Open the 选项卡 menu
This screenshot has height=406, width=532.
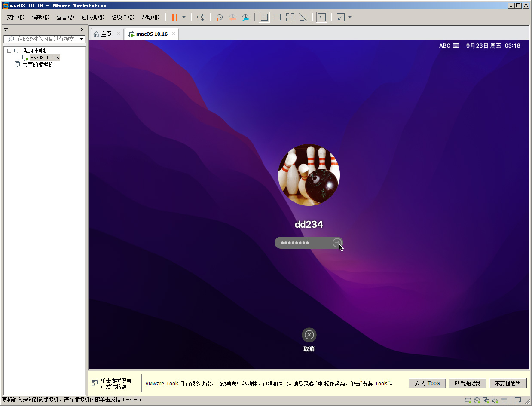(123, 17)
